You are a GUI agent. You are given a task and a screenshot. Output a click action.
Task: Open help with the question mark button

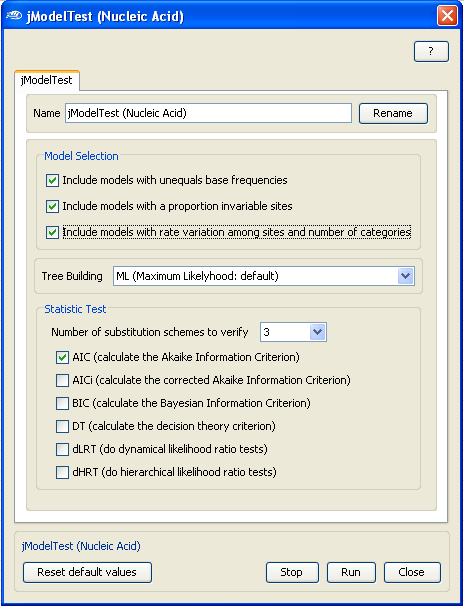[x=431, y=51]
